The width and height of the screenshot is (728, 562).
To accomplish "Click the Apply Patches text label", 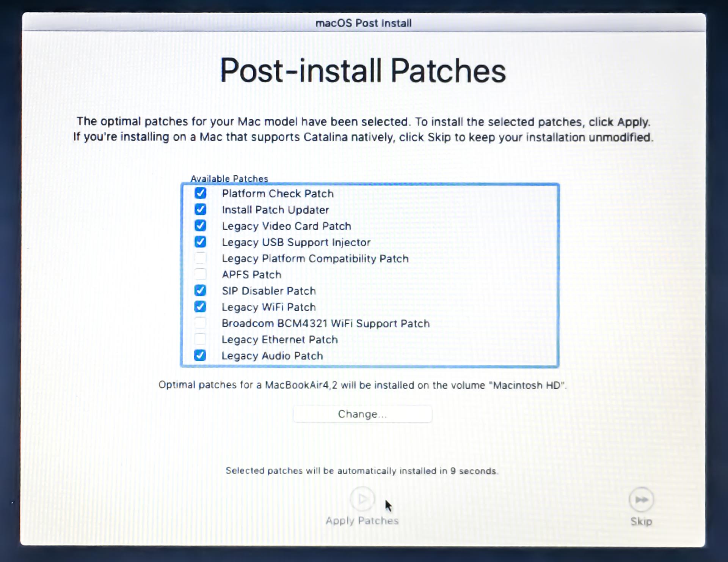I will (362, 521).
